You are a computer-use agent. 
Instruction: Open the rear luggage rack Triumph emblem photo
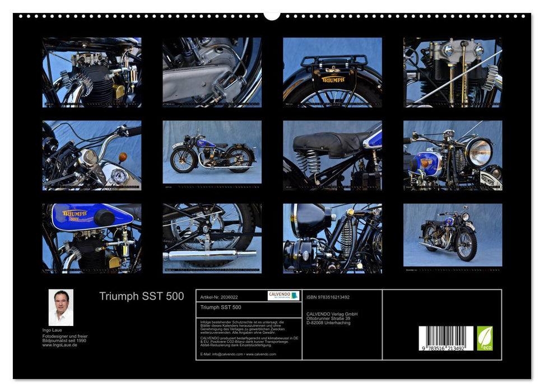pyautogui.click(x=332, y=72)
